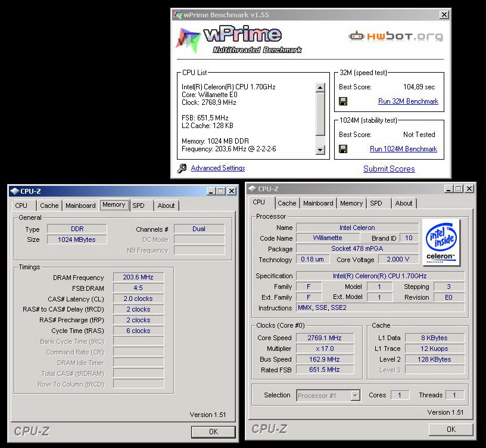Run the 1024M Benchmark
This screenshot has height=448, width=486.
click(x=403, y=149)
